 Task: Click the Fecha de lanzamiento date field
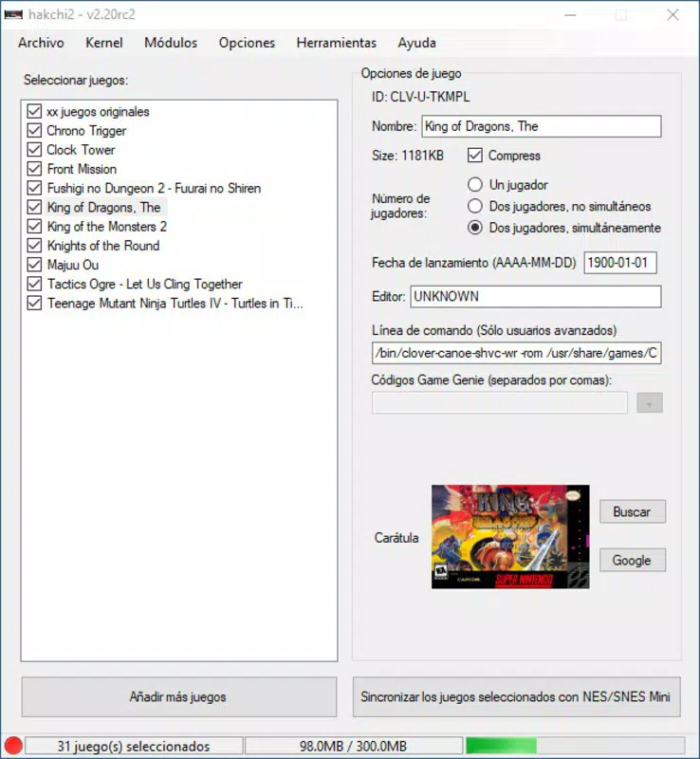620,263
